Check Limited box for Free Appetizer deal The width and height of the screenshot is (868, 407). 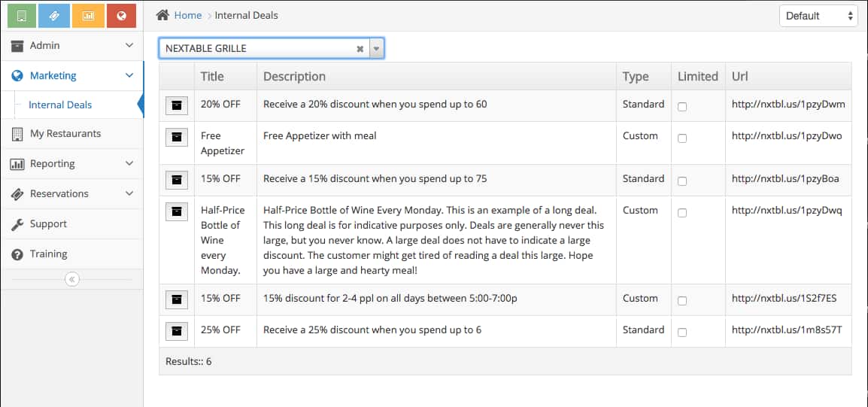682,138
